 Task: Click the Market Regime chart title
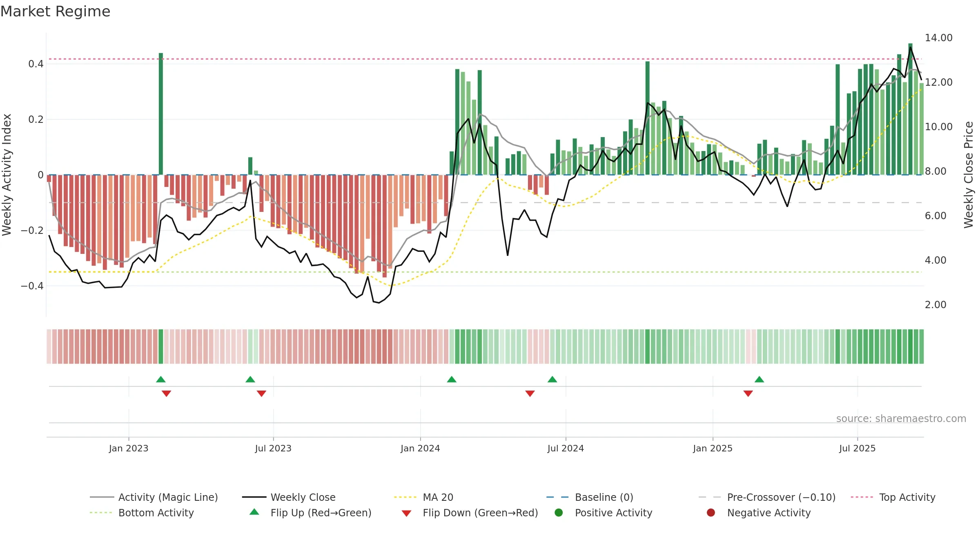[x=55, y=11]
